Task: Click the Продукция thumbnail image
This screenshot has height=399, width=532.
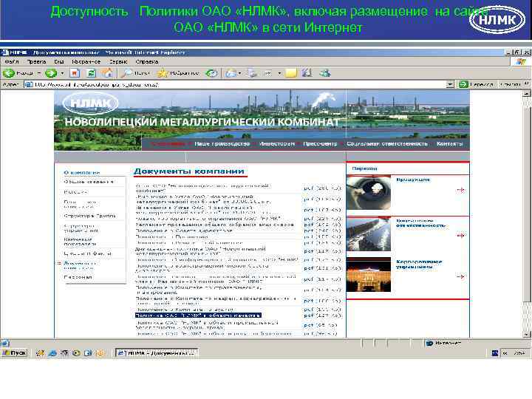Action: click(x=369, y=193)
